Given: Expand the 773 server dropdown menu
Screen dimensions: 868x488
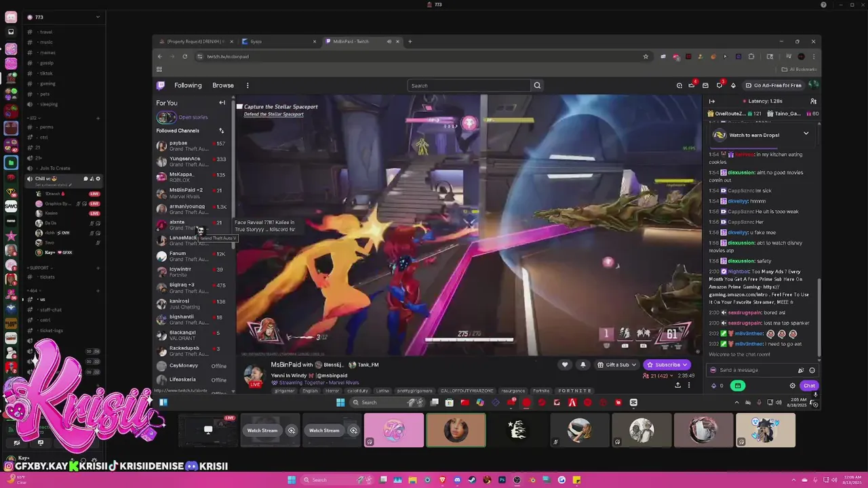Looking at the screenshot, I should pyautogui.click(x=98, y=17).
